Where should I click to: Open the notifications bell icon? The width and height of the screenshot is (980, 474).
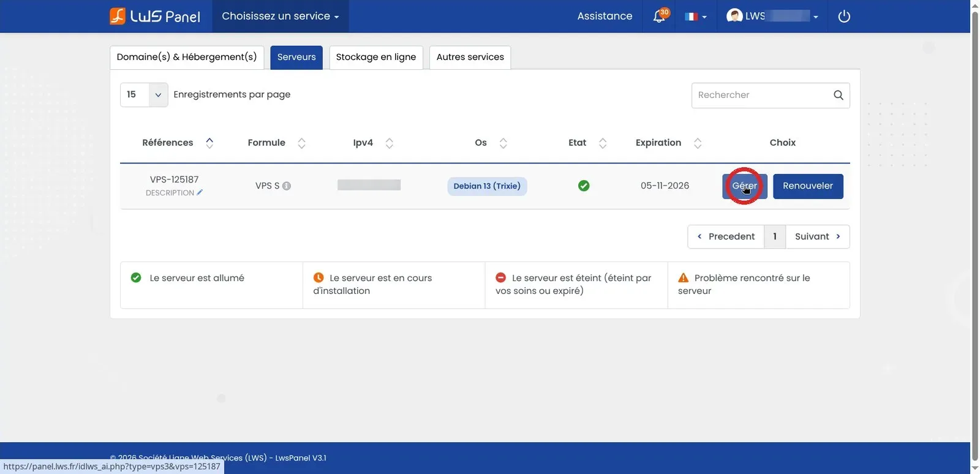pos(659,16)
